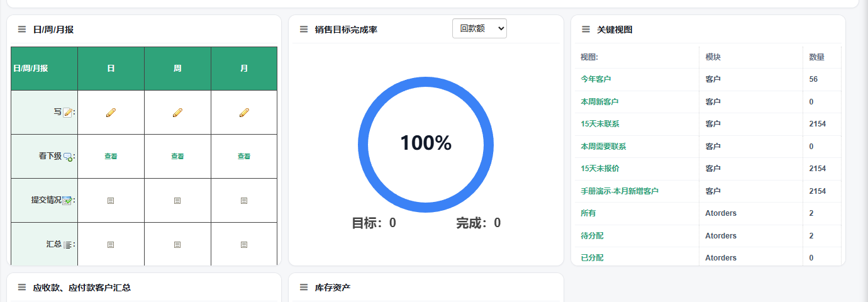
Task: Open the 本周需要联系 view link
Action: [x=603, y=146]
